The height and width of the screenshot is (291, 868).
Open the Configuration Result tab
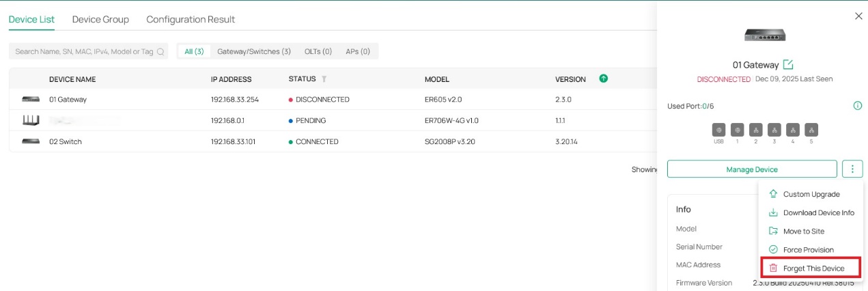tap(191, 19)
